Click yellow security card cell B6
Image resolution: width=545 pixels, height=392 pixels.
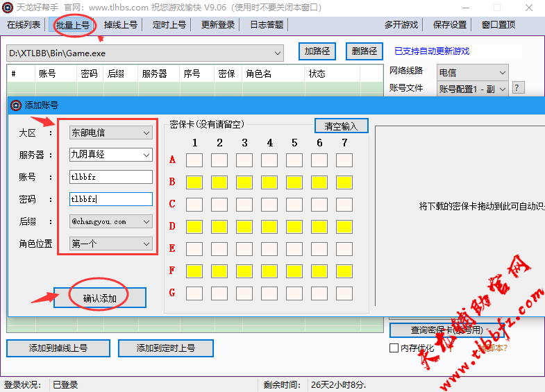pyautogui.click(x=319, y=182)
